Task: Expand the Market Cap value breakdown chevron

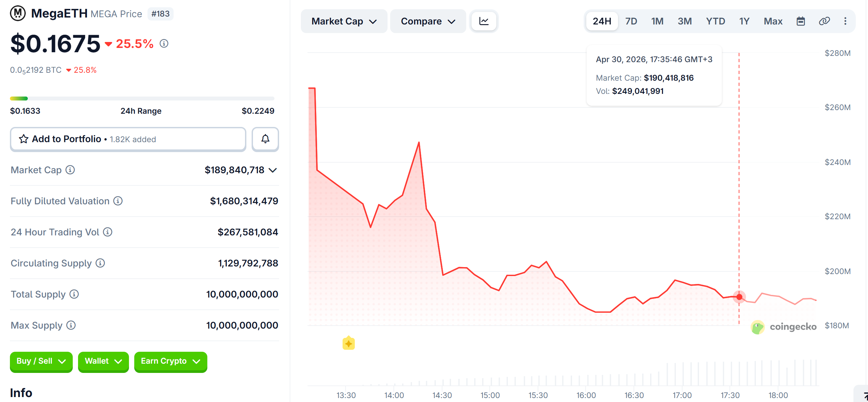Action: tap(272, 170)
